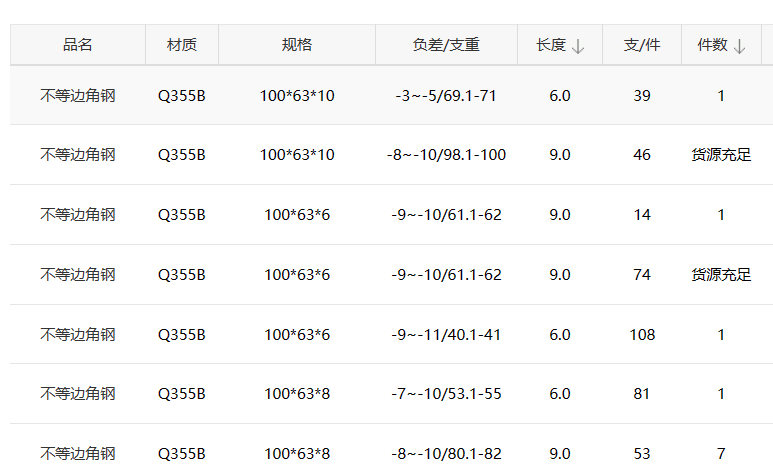The width and height of the screenshot is (773, 471).
Task: Select the cell -8~-10/80.1-82
Action: (x=446, y=454)
